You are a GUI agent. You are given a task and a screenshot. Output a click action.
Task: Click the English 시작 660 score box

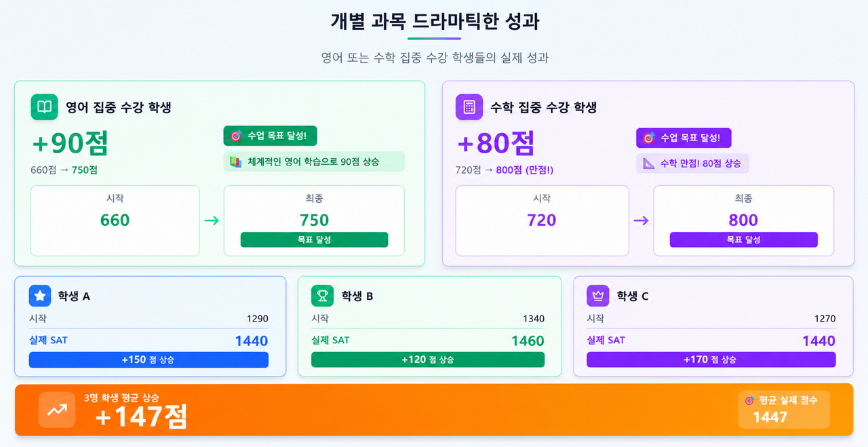pos(115,220)
